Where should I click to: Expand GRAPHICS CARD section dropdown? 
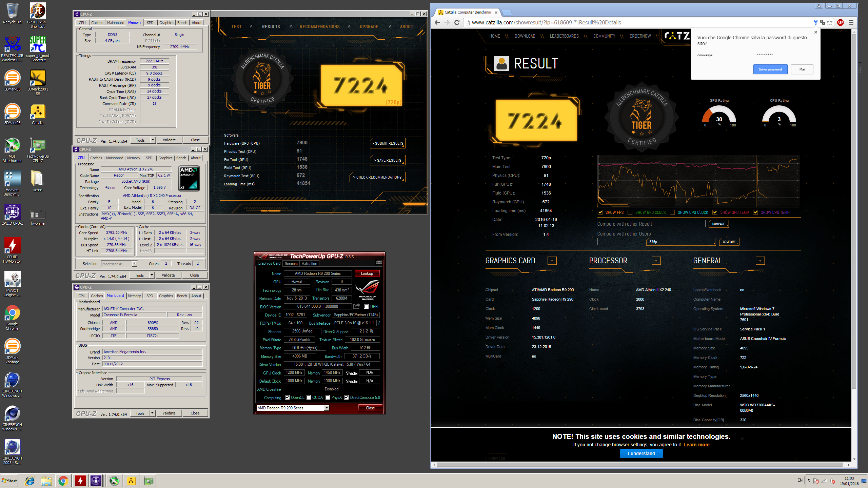coord(552,261)
